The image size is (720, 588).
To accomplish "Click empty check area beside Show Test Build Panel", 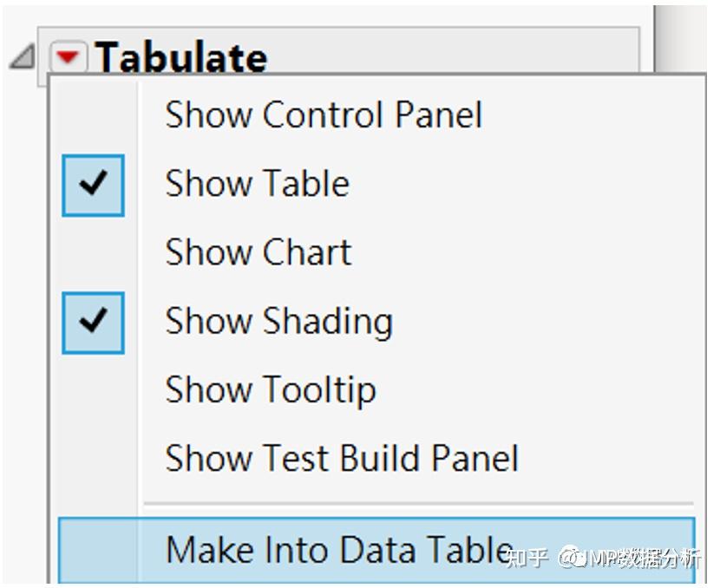I will (x=93, y=459).
